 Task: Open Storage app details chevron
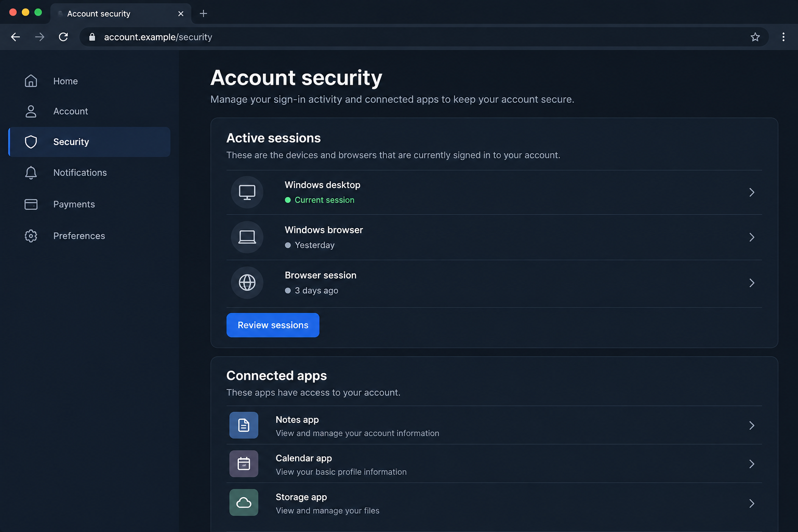[752, 503]
